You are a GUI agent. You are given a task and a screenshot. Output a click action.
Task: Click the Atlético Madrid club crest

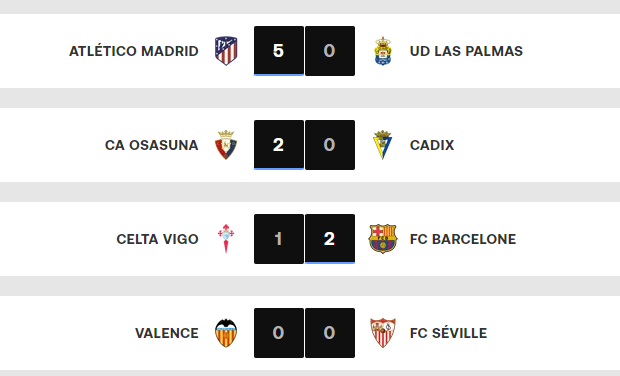point(226,51)
